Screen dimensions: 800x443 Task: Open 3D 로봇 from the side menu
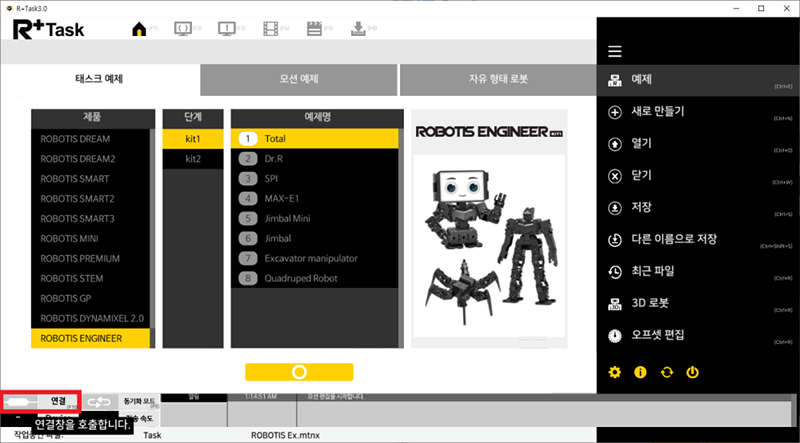coord(650,303)
